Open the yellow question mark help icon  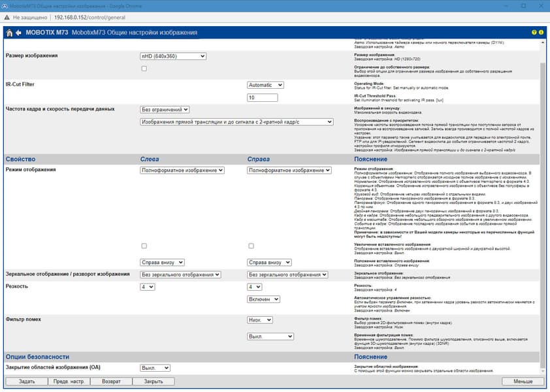[x=534, y=32]
